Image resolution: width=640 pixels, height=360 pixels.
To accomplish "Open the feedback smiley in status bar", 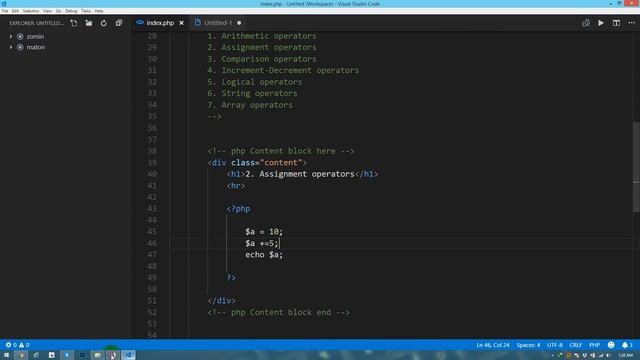I will [611, 345].
